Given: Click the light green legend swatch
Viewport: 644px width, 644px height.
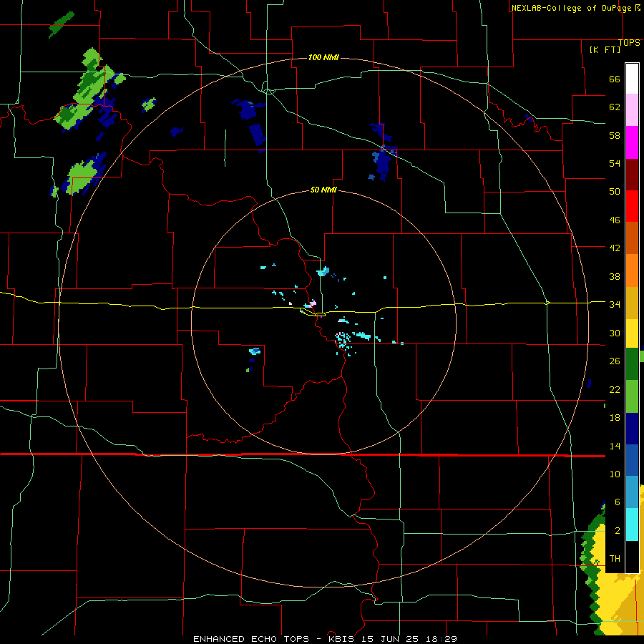Looking at the screenshot, I should tap(632, 396).
